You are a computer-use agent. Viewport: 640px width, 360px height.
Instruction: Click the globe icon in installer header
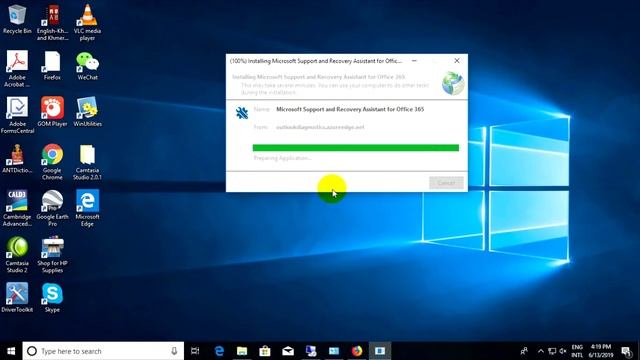pos(453,83)
